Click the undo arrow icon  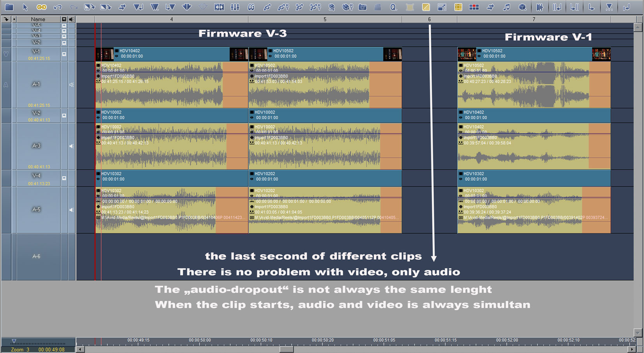pos(58,7)
